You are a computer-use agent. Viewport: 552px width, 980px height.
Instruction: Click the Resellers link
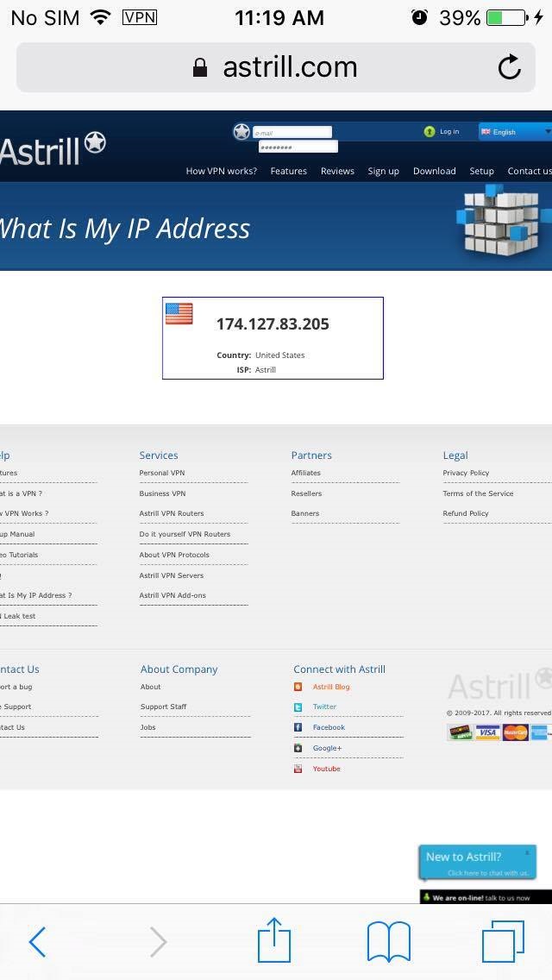[306, 493]
